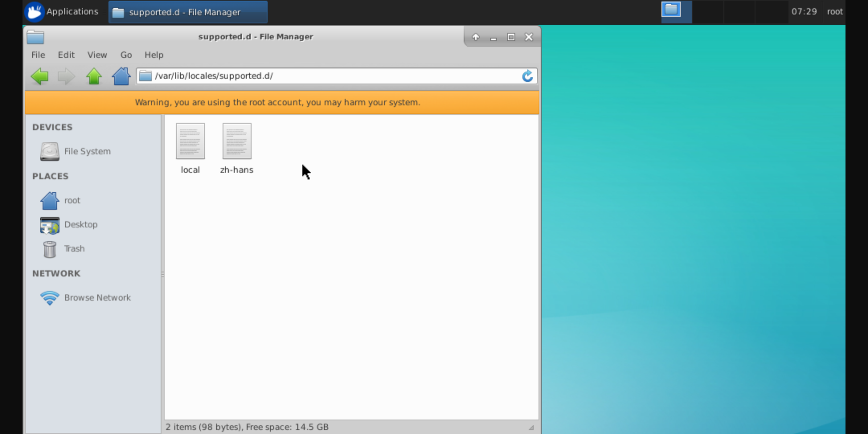Viewport: 868px width, 434px height.
Task: Click the Help menu item
Action: 154,55
